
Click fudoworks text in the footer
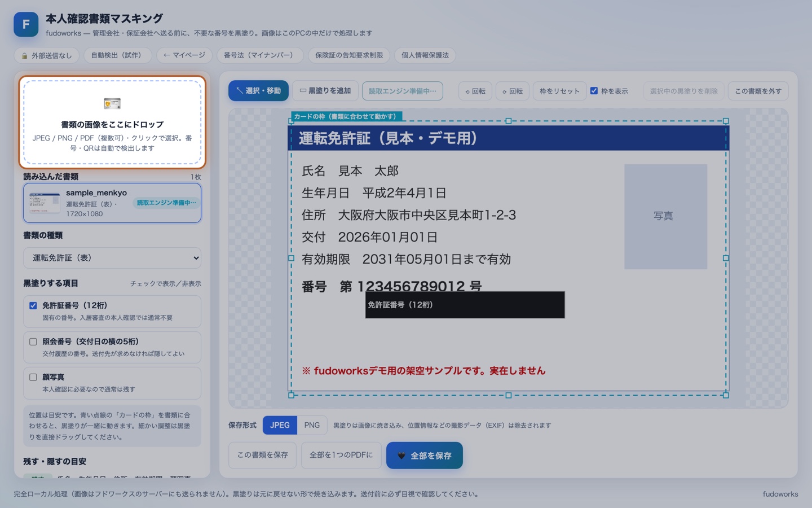[x=780, y=494]
